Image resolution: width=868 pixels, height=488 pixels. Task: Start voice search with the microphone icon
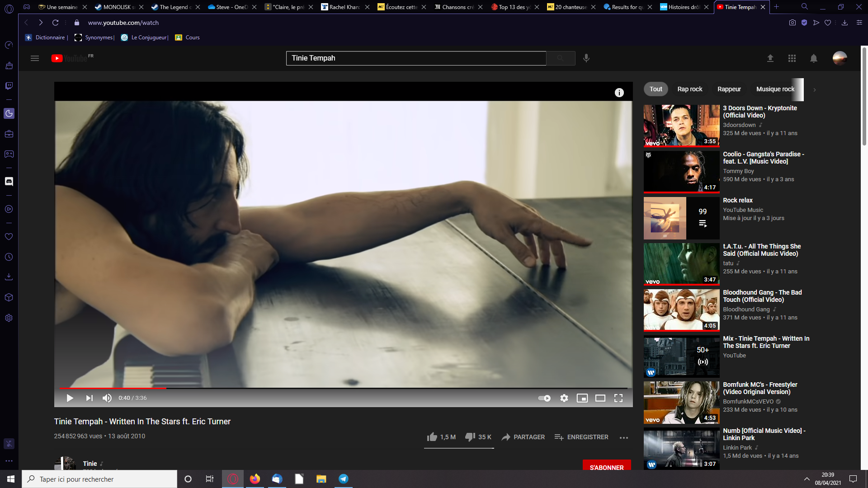(x=586, y=58)
